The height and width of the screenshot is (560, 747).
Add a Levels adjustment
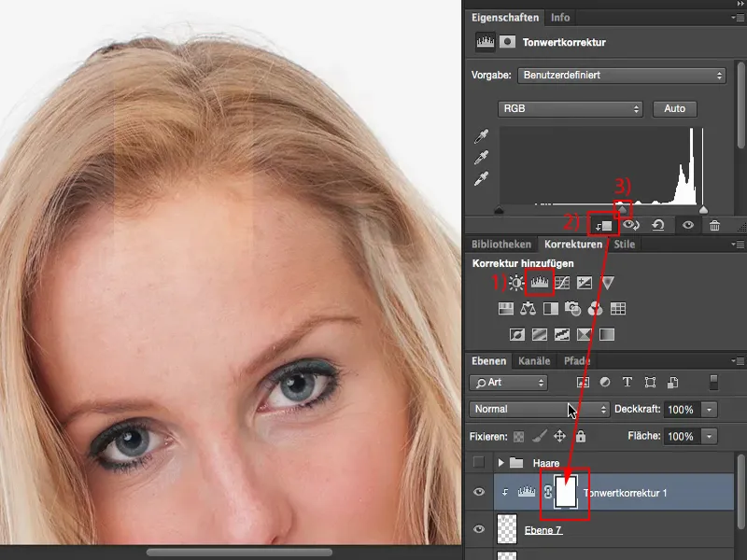point(540,283)
